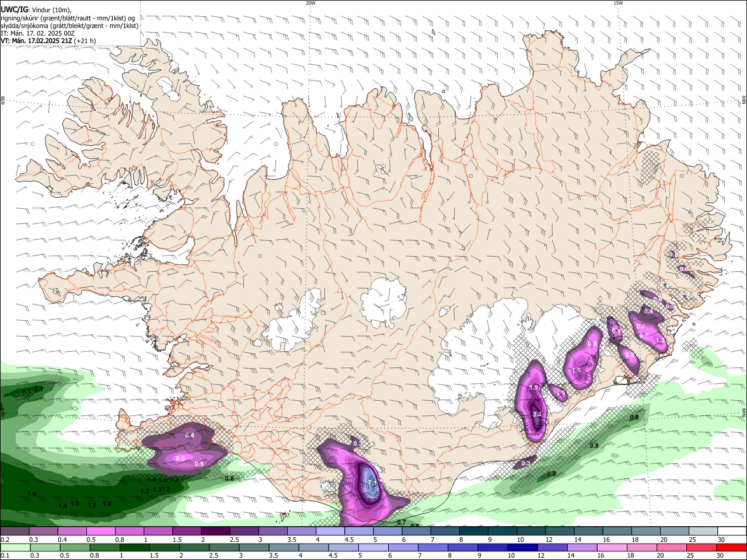Select lower-scale red swatch between 25 and 30

(703, 547)
